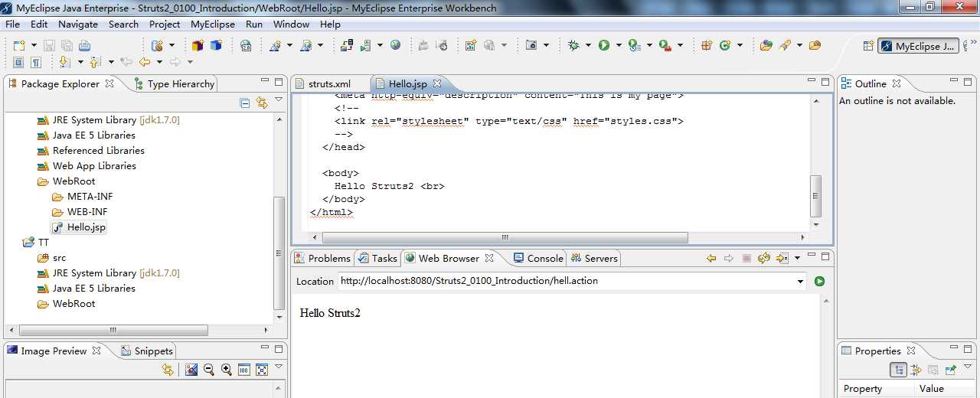This screenshot has height=398, width=980.
Task: Open the Back history dropdown arrow in main toolbar
Action: (x=159, y=62)
